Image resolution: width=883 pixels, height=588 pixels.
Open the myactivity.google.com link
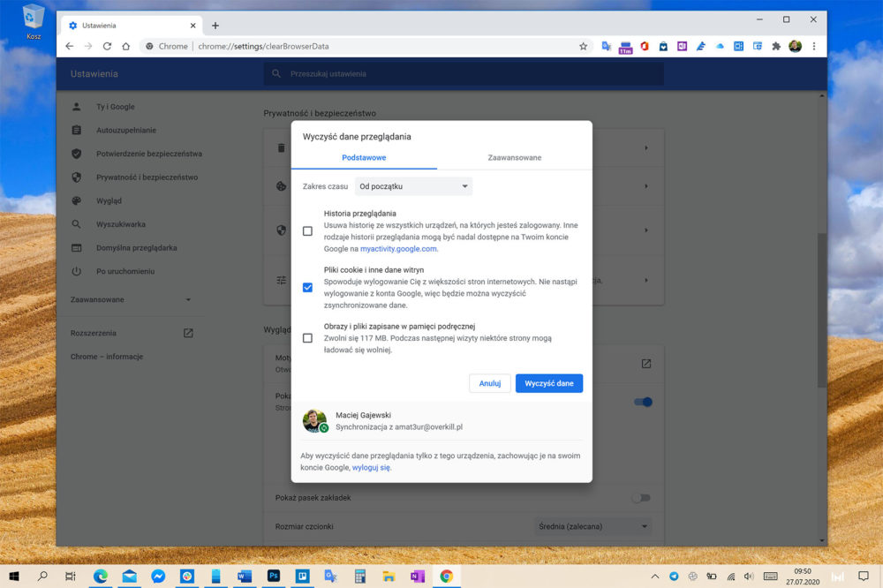click(x=398, y=248)
